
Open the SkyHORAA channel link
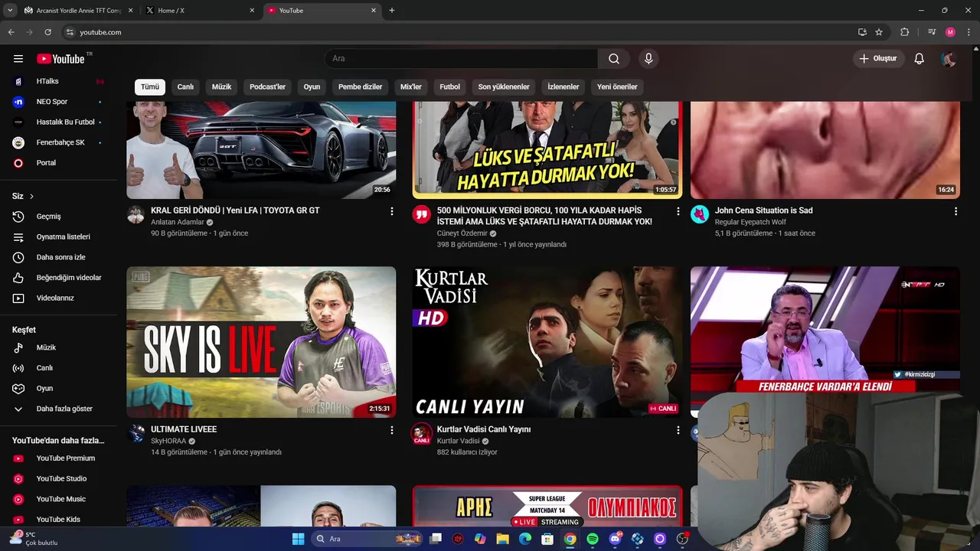[x=168, y=442]
